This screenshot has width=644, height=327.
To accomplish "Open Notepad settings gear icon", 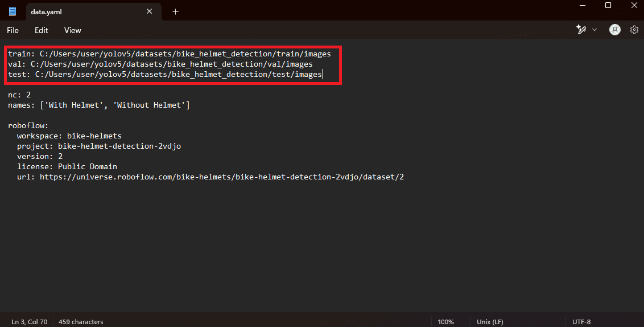I will point(634,30).
